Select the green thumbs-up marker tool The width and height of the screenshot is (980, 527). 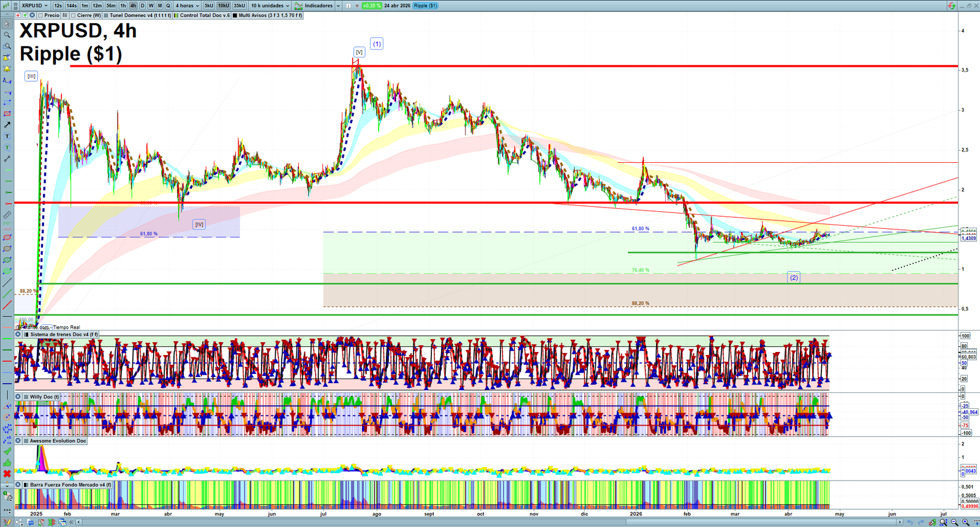(7, 463)
